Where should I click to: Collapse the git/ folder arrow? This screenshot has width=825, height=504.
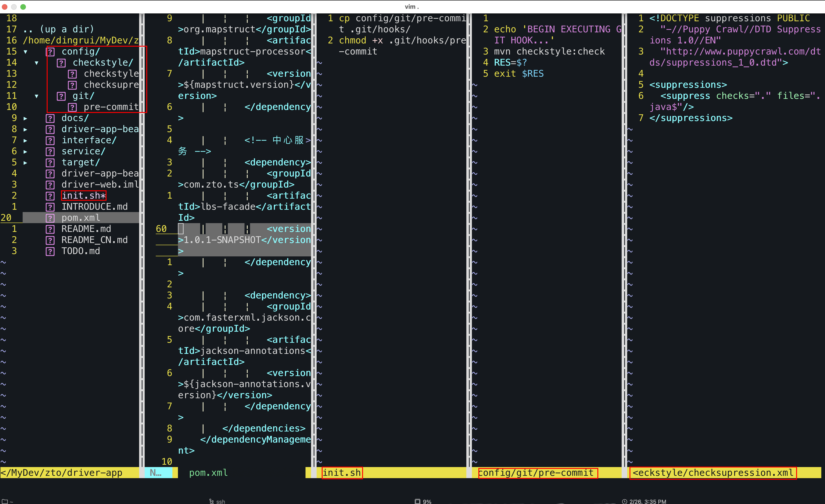(x=36, y=96)
